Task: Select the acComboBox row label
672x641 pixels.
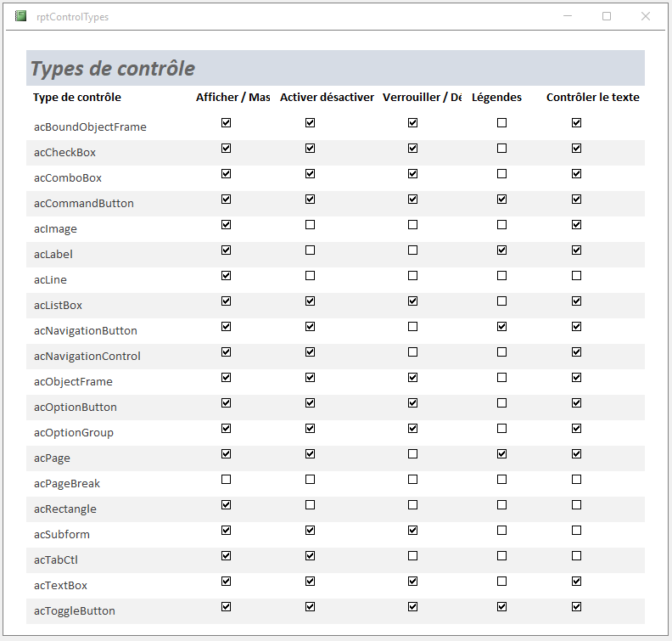Action: point(68,178)
